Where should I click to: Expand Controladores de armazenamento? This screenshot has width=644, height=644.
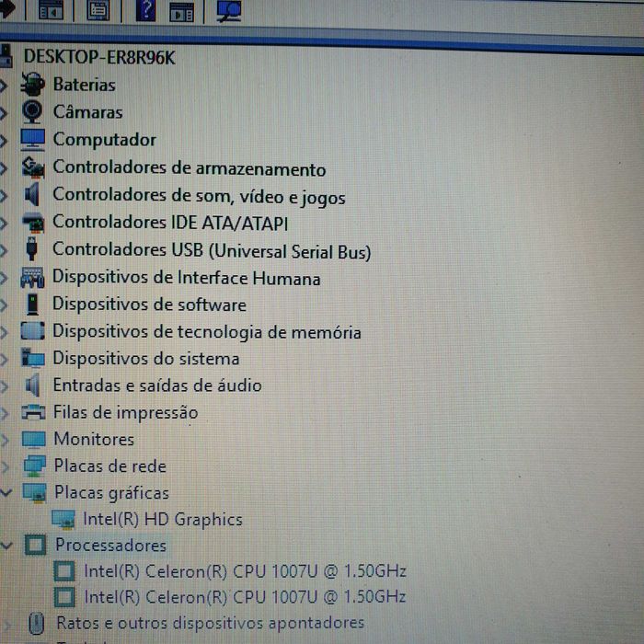point(4,168)
